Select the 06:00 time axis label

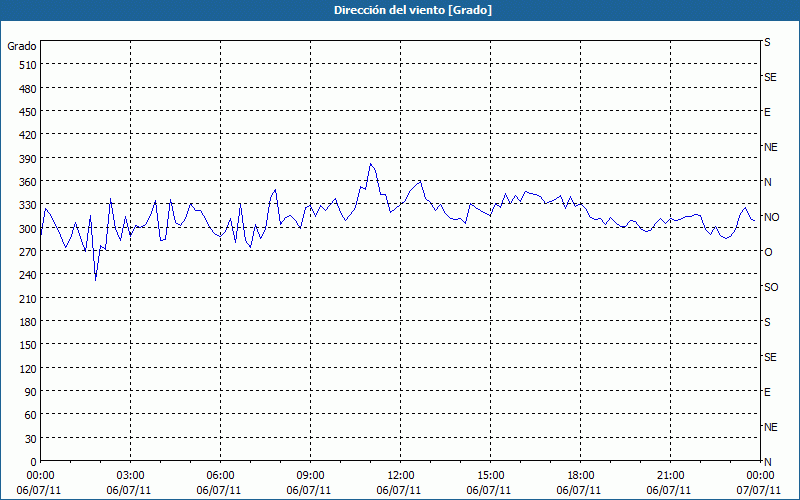(x=220, y=475)
